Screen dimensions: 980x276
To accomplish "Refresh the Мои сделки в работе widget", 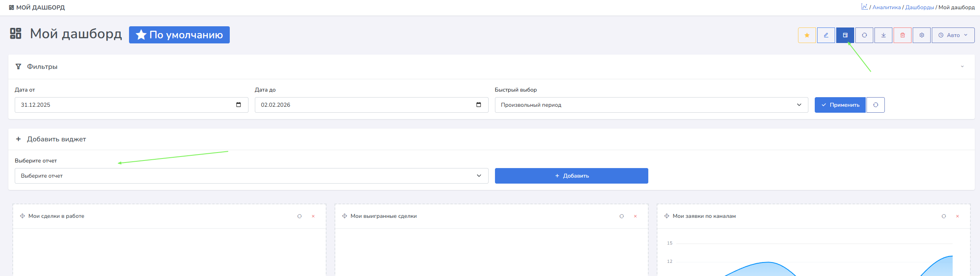I will coord(299,216).
